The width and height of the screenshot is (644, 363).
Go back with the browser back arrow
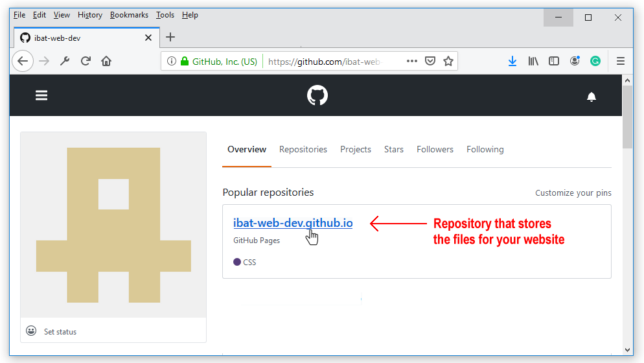tap(23, 61)
